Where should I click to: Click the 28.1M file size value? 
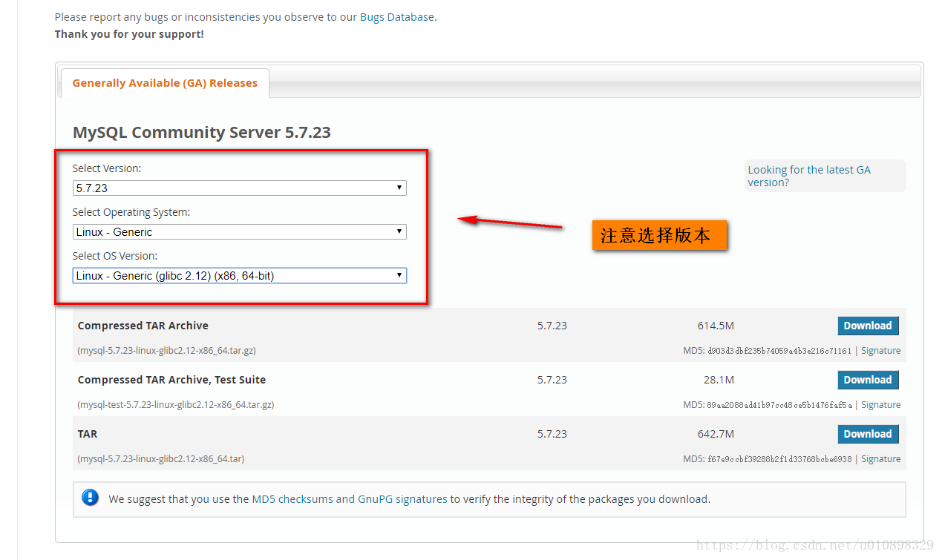(x=719, y=380)
